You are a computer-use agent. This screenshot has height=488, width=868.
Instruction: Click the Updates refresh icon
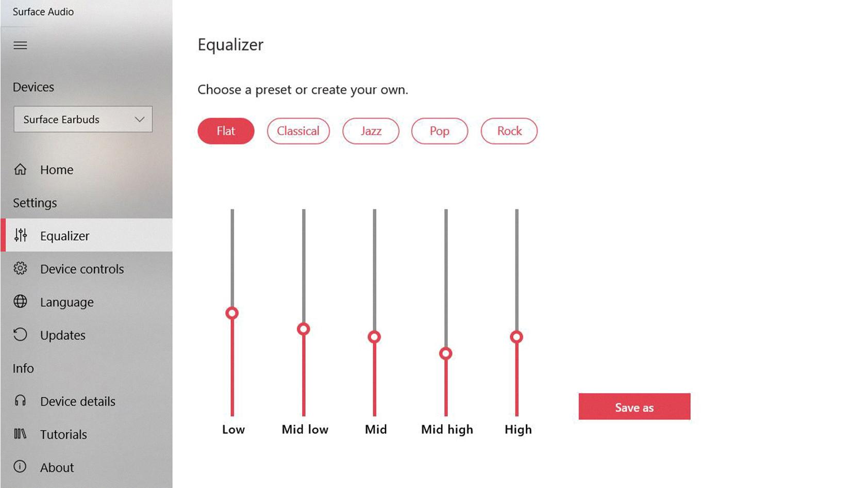click(20, 334)
